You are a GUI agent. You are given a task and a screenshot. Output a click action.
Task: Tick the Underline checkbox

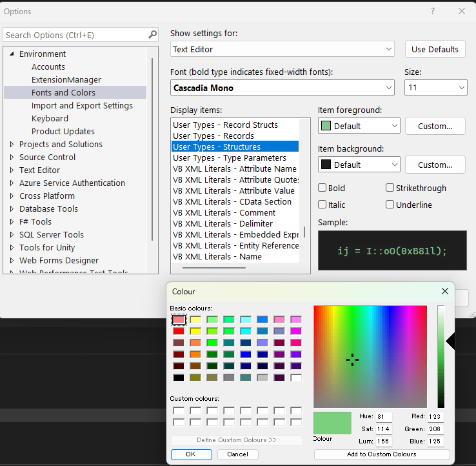coord(390,205)
